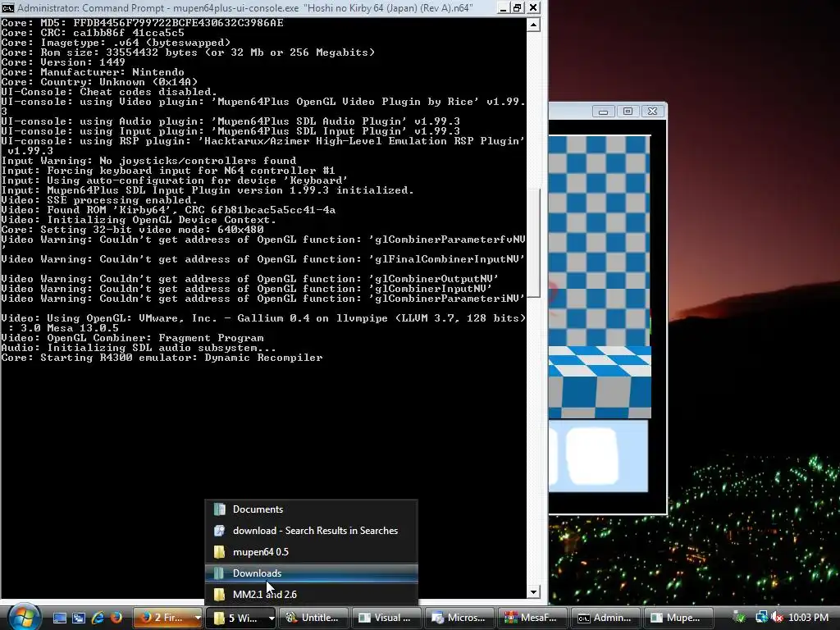Click Command Prompt scrollbar up arrow
The image size is (840, 630).
click(533, 25)
